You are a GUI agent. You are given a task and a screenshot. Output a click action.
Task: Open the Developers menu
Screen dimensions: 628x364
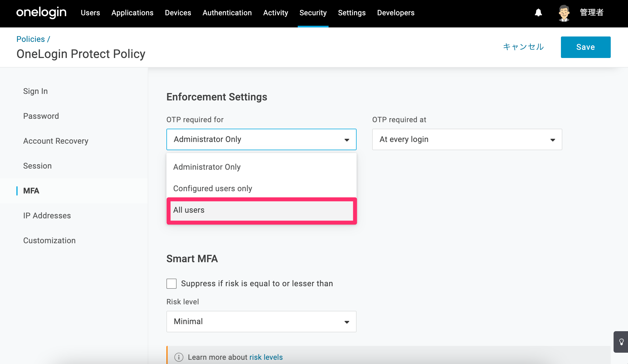[x=396, y=13]
